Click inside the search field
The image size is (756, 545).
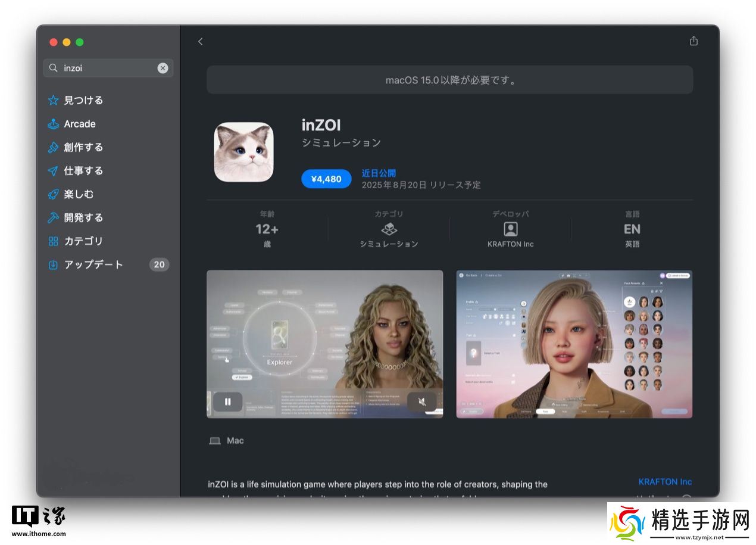coord(107,68)
